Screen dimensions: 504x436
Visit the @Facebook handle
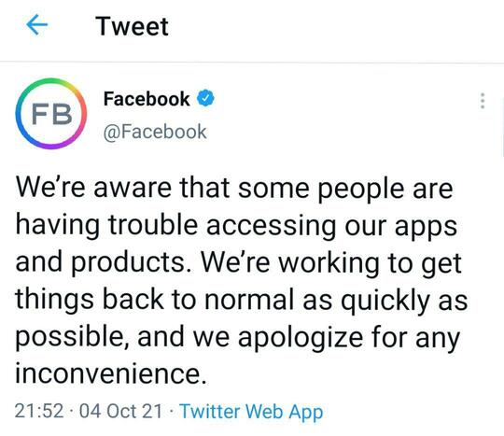point(155,132)
